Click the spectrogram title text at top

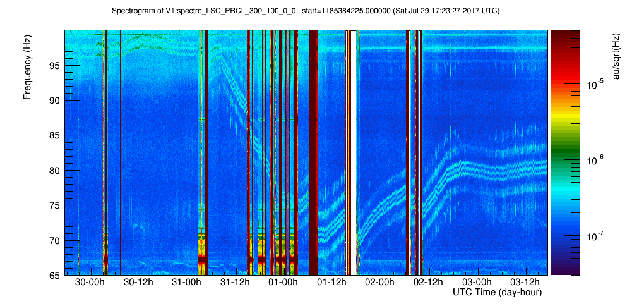click(x=306, y=11)
